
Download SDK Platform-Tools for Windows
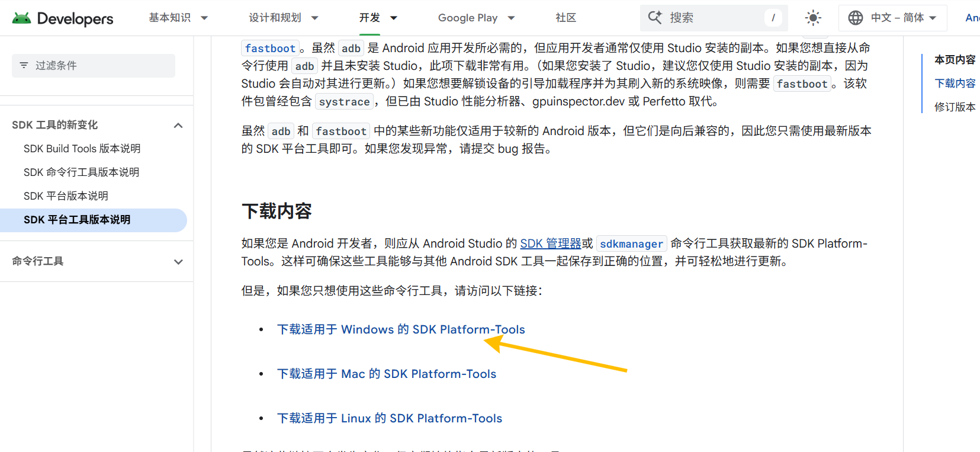click(x=401, y=329)
